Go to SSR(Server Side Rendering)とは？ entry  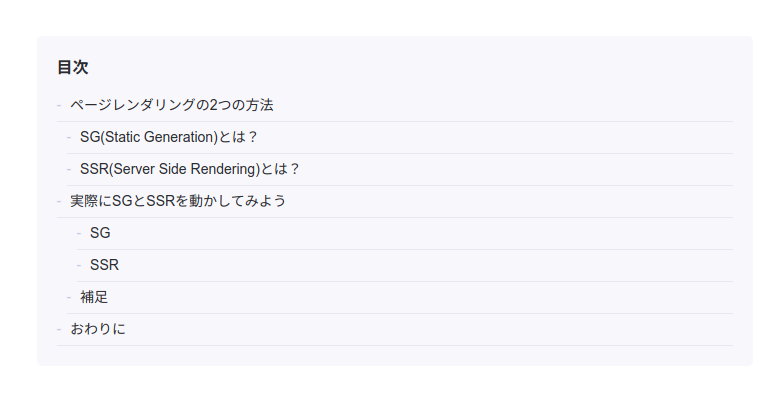tap(190, 169)
